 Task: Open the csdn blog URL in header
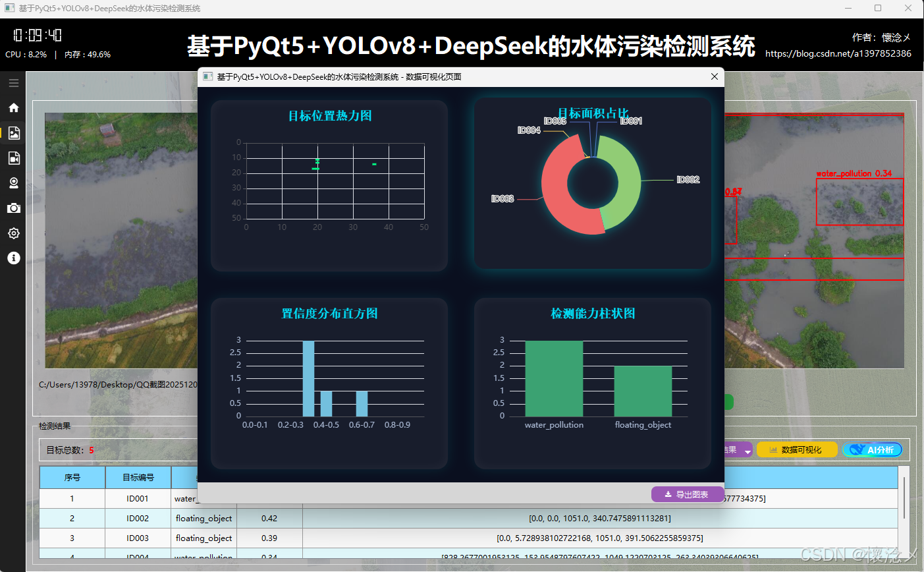point(838,53)
